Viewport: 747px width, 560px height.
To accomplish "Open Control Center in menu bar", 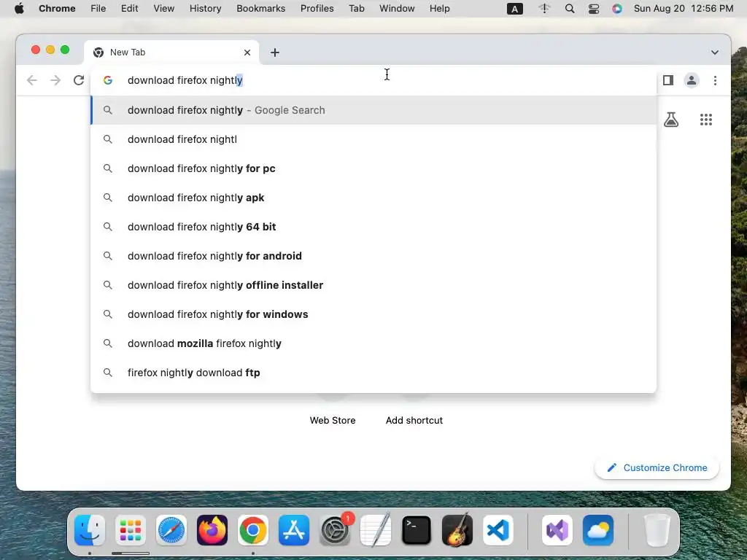I will pyautogui.click(x=594, y=9).
